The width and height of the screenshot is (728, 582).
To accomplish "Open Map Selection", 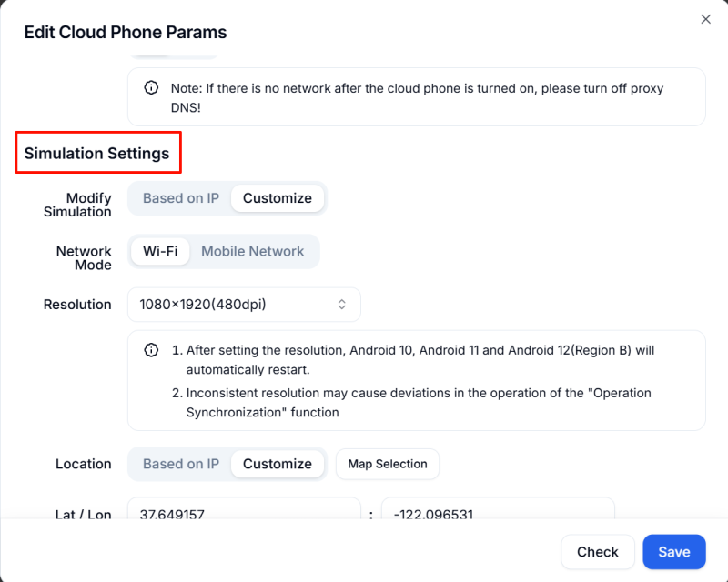I will (388, 464).
